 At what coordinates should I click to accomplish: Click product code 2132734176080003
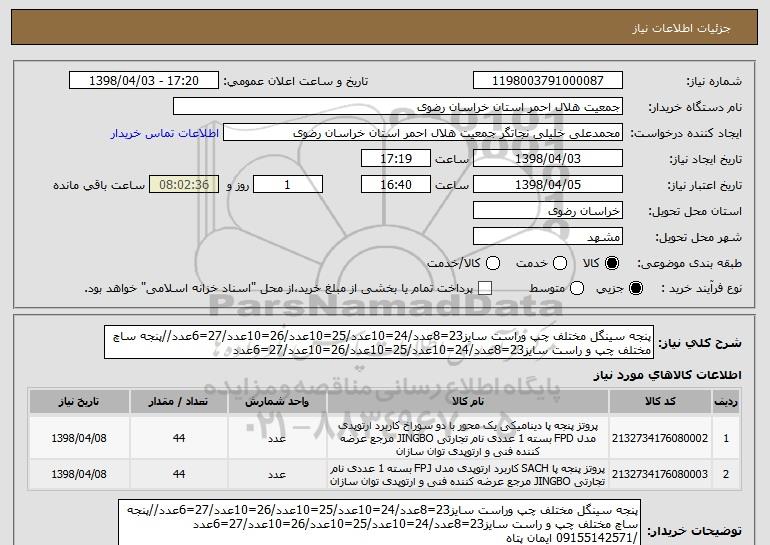[x=660, y=474]
